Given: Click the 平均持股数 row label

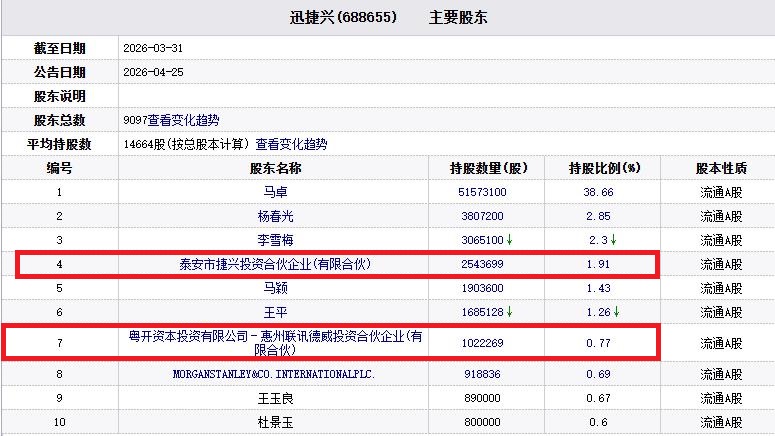Looking at the screenshot, I should pyautogui.click(x=59, y=144).
